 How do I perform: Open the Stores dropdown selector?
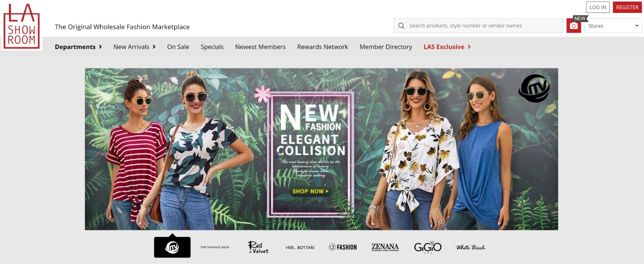[613, 26]
